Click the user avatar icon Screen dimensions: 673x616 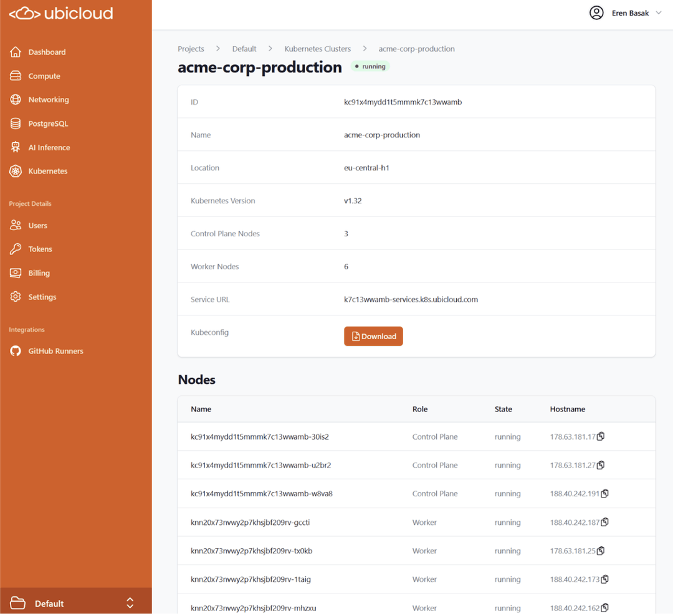(x=596, y=13)
